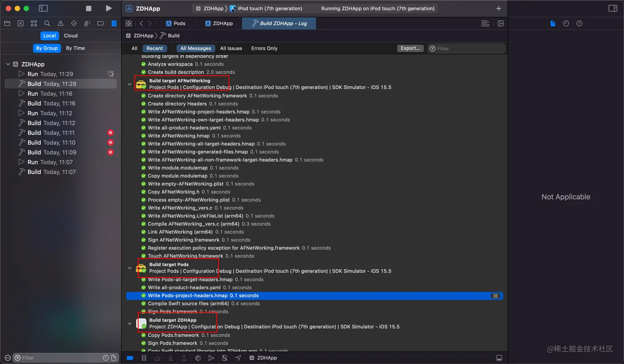Select the All Issues filter

231,48
